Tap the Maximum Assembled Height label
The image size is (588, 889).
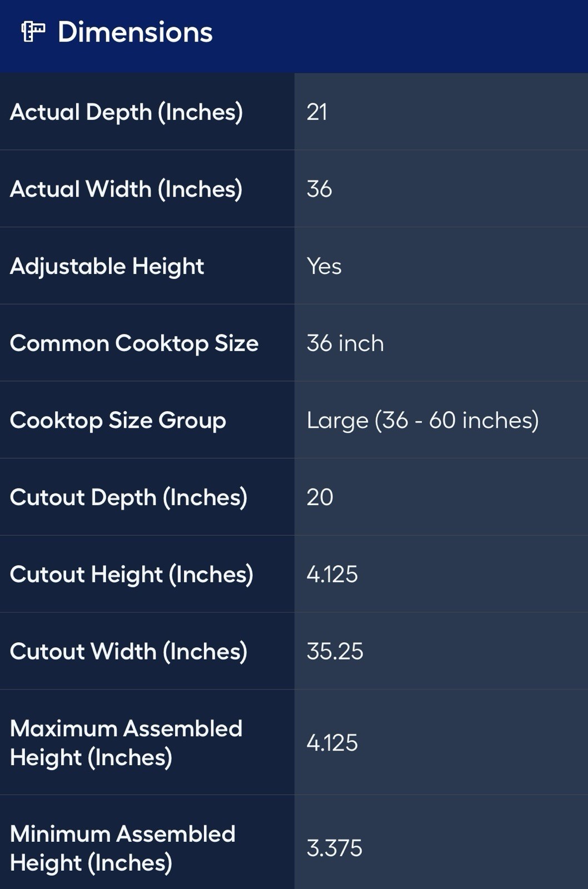tap(126, 743)
